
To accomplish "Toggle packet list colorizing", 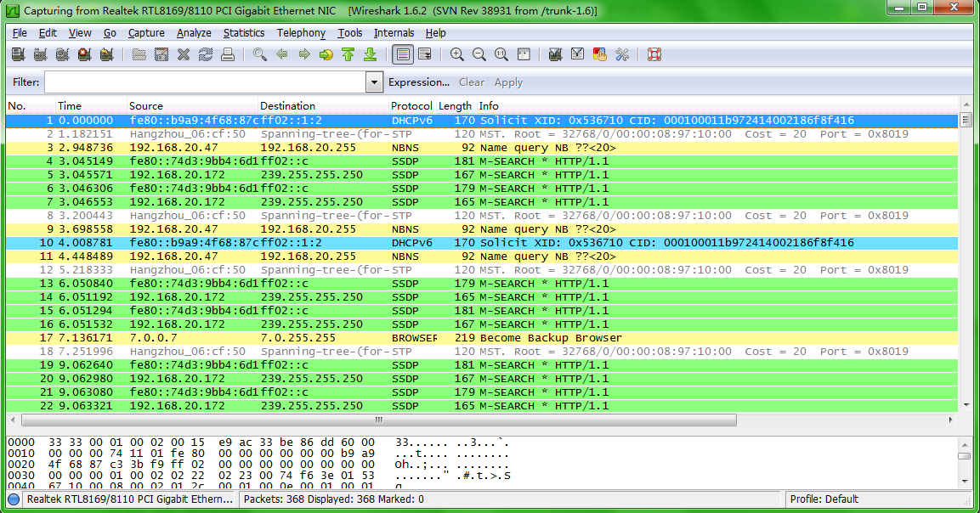I will (403, 55).
